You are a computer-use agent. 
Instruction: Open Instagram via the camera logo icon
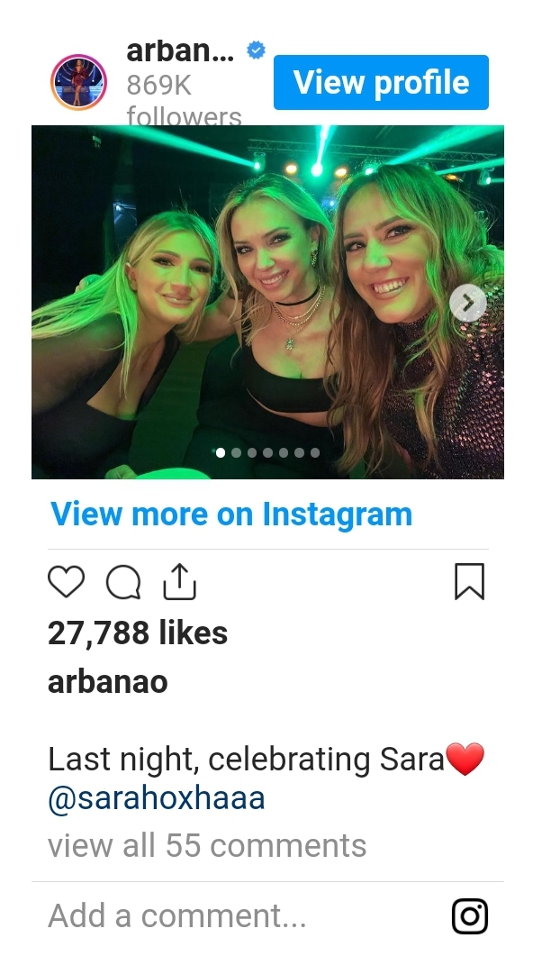click(470, 915)
